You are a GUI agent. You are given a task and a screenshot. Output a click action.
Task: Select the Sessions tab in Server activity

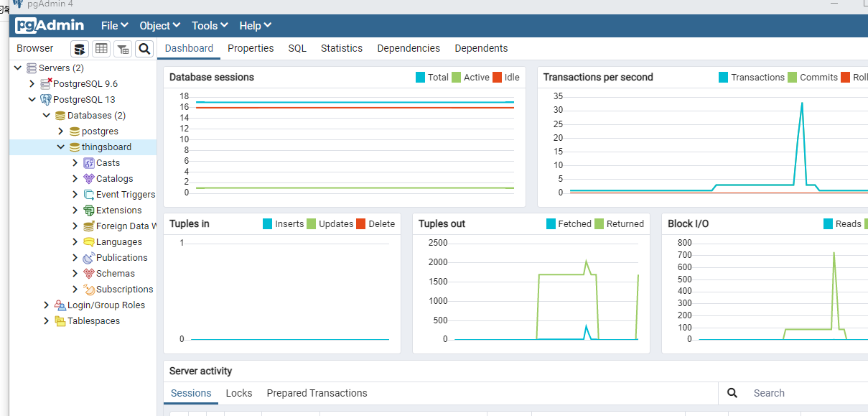(191, 393)
